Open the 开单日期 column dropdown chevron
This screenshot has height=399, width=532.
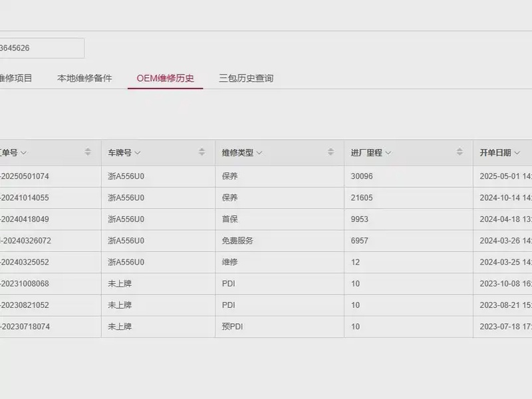(517, 153)
